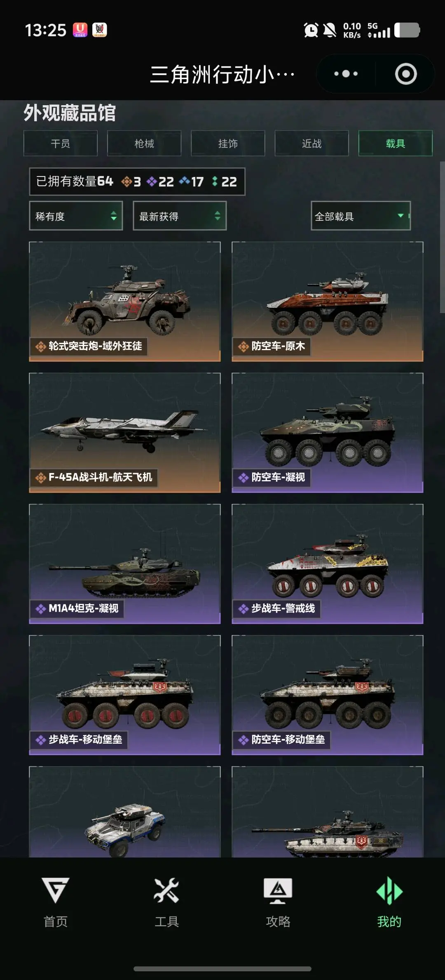Select the 载具 tab

(x=396, y=143)
